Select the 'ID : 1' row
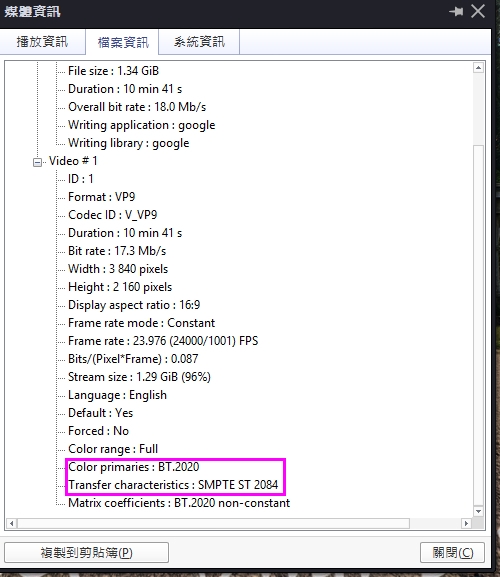 (x=81, y=179)
